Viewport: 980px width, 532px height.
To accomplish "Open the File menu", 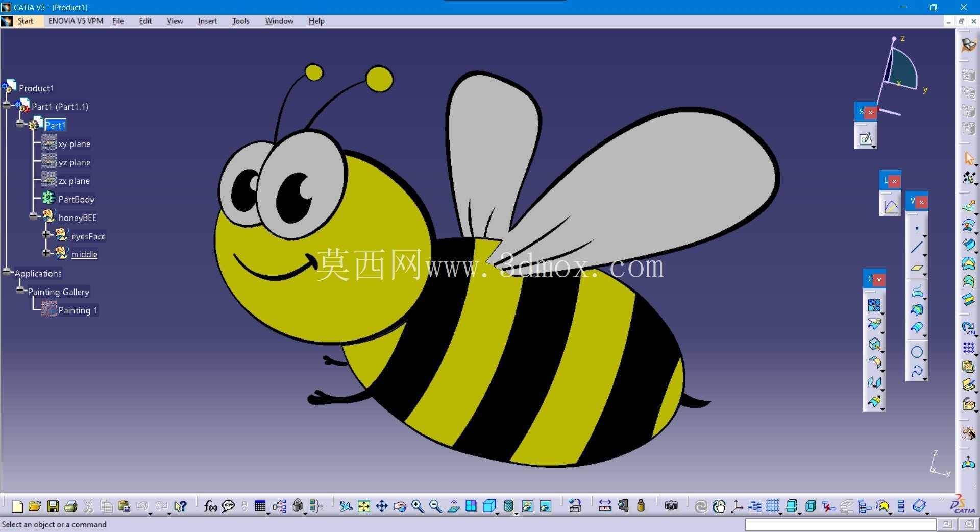I will (x=118, y=21).
